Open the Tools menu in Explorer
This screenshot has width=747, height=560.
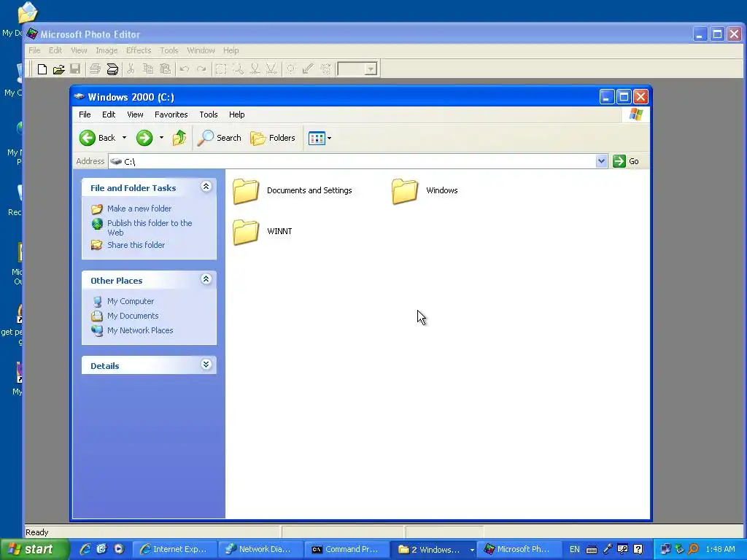click(x=208, y=114)
